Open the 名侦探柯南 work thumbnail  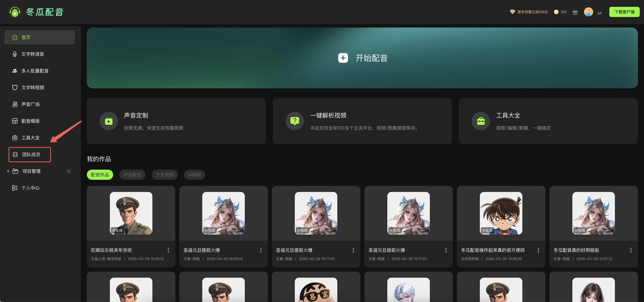click(x=501, y=213)
